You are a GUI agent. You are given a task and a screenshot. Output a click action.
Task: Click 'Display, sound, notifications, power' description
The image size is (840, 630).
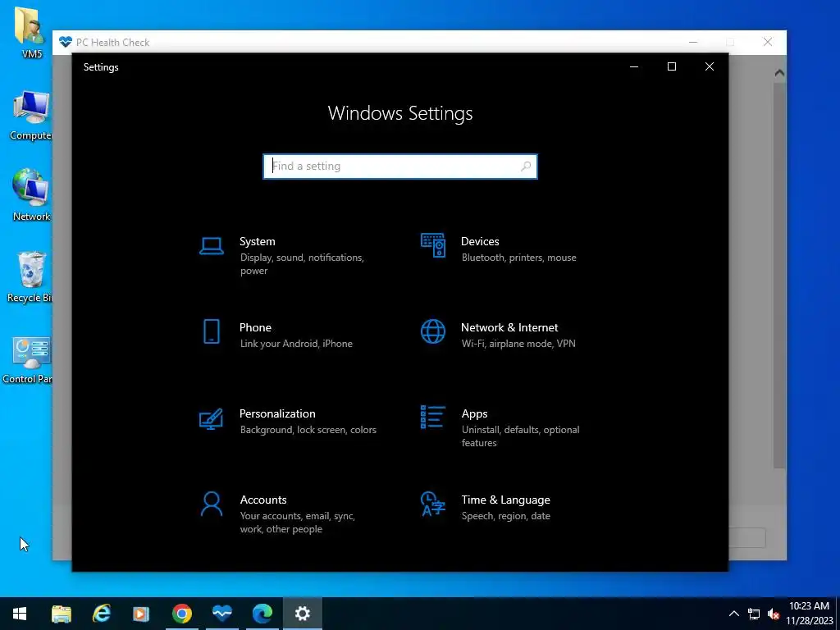coord(302,264)
